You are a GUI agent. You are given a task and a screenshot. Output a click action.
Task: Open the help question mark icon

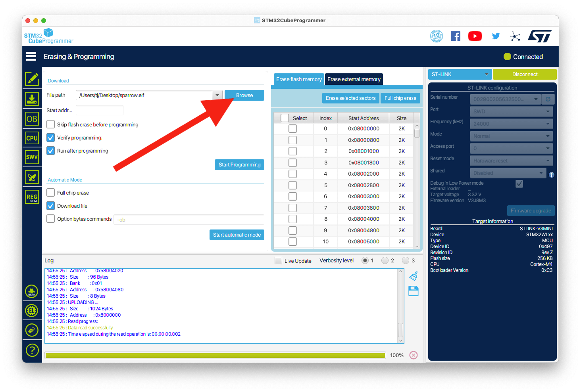pyautogui.click(x=32, y=350)
